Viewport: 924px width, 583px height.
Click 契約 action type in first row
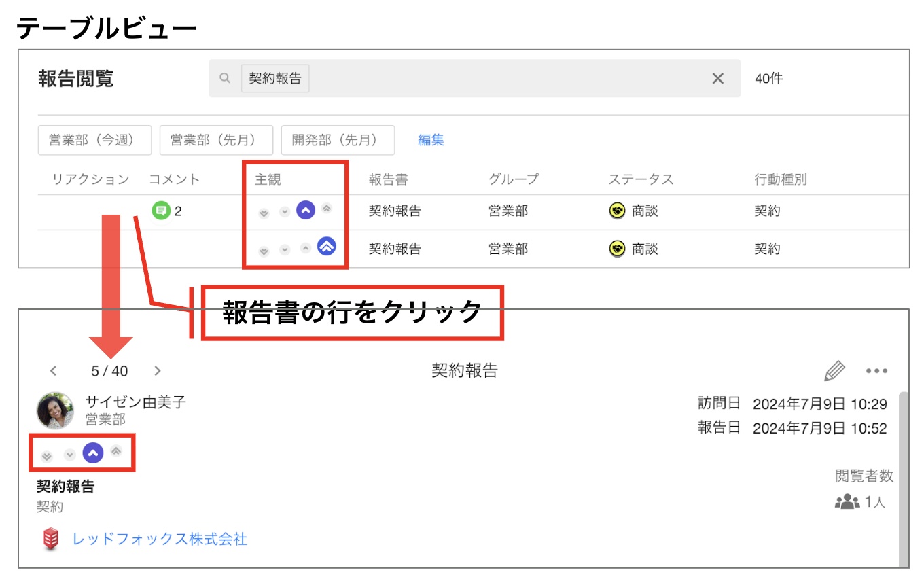pyautogui.click(x=767, y=211)
